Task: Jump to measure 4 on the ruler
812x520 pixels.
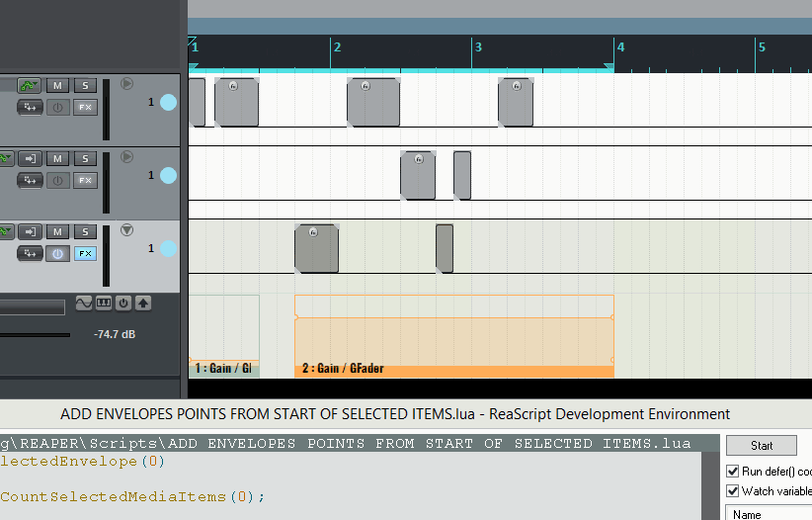Action: click(621, 47)
